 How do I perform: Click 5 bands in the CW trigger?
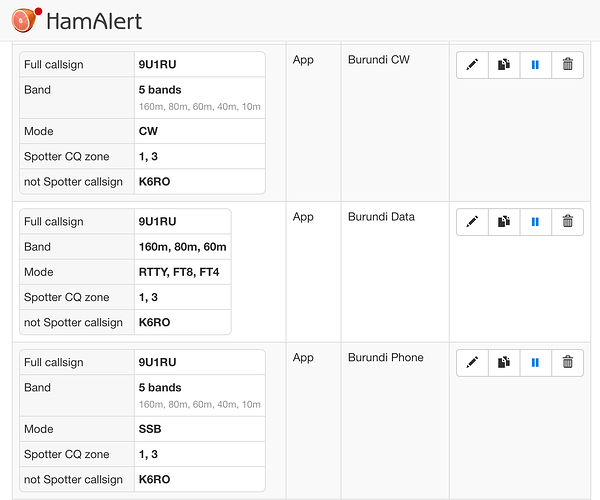(160, 88)
